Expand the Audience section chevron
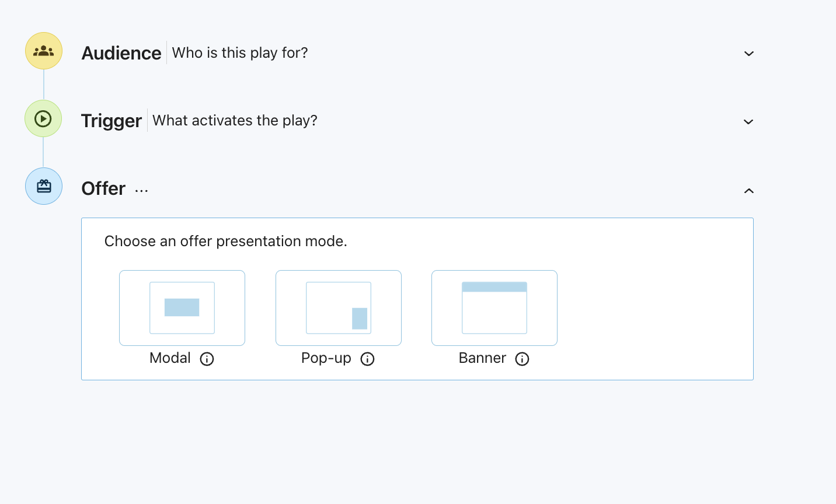The height and width of the screenshot is (504, 836). tap(749, 54)
